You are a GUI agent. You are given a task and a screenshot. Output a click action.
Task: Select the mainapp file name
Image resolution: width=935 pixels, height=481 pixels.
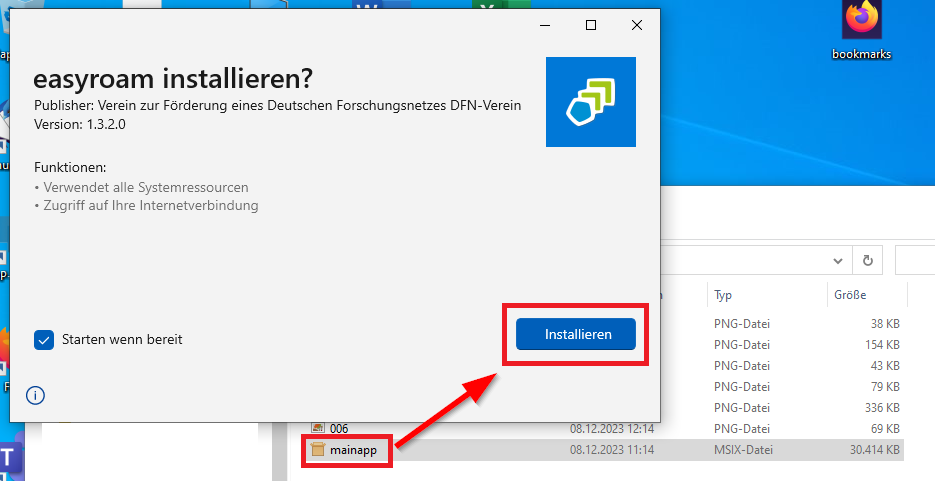coord(353,450)
